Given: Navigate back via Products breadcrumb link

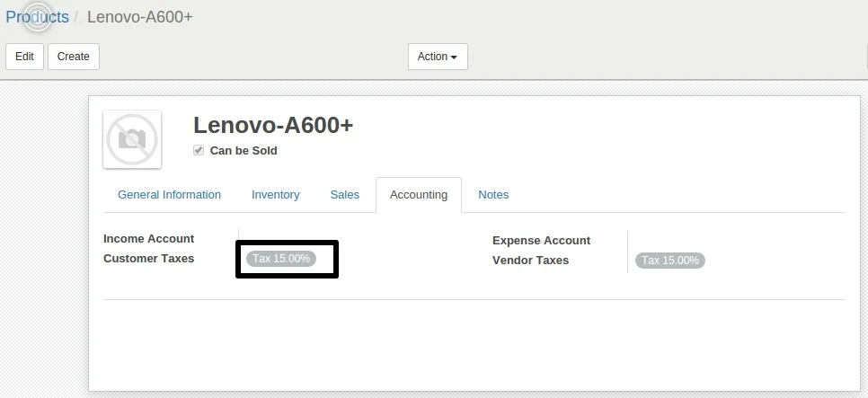Looking at the screenshot, I should (x=37, y=17).
